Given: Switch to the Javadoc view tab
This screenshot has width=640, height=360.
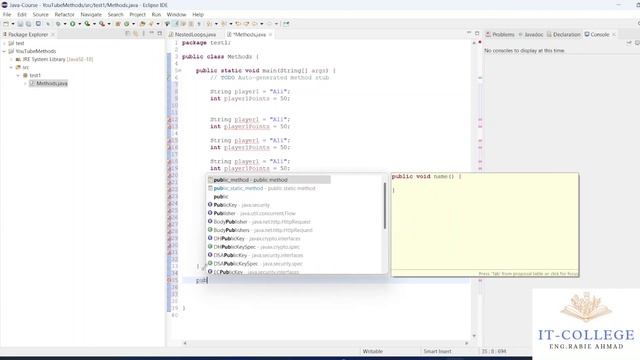Looking at the screenshot, I should 531,35.
